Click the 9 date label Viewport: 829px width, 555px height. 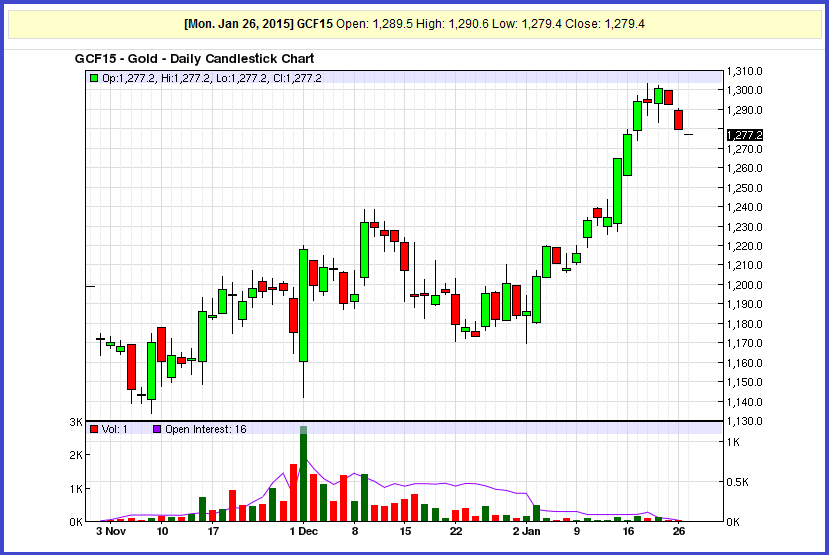point(577,531)
